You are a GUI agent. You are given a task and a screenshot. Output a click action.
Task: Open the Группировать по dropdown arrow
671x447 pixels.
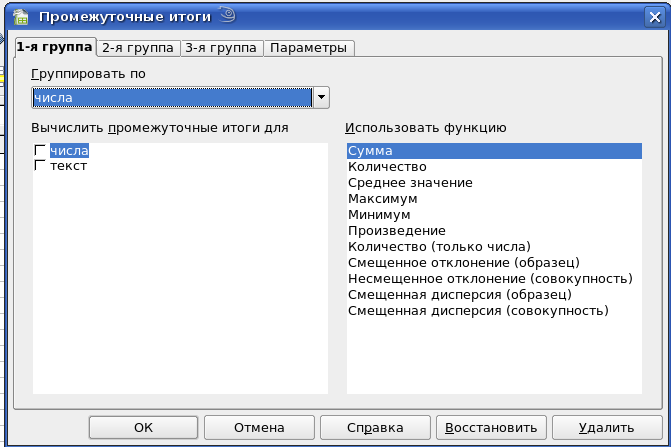321,98
